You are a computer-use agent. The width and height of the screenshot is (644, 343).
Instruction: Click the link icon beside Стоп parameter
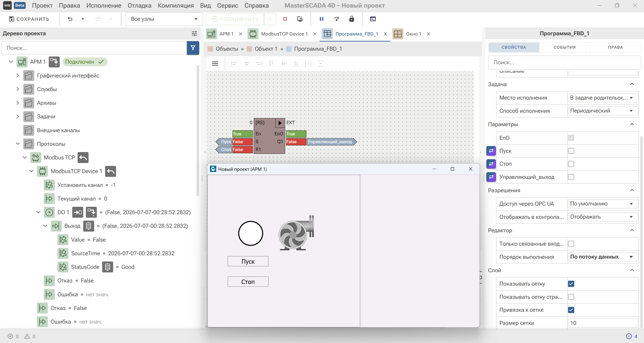(x=491, y=164)
